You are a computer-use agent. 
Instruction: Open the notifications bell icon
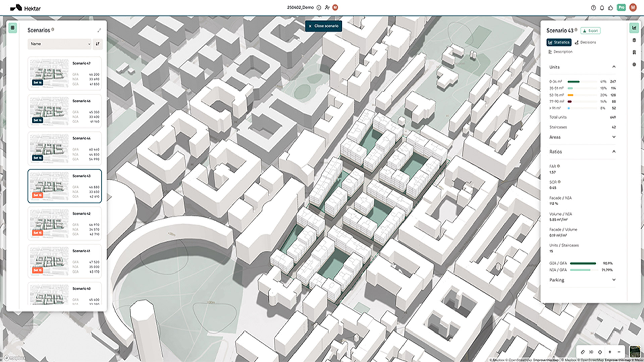click(602, 8)
